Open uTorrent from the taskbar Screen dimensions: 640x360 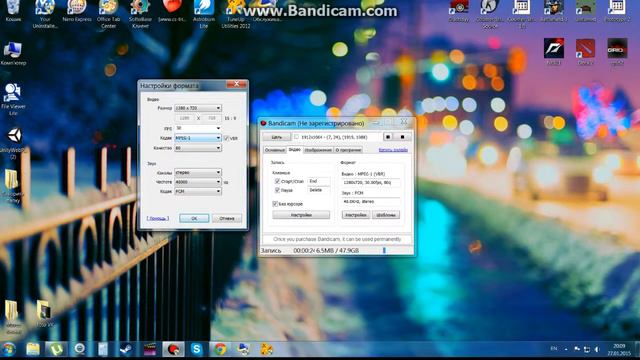tap(56, 349)
